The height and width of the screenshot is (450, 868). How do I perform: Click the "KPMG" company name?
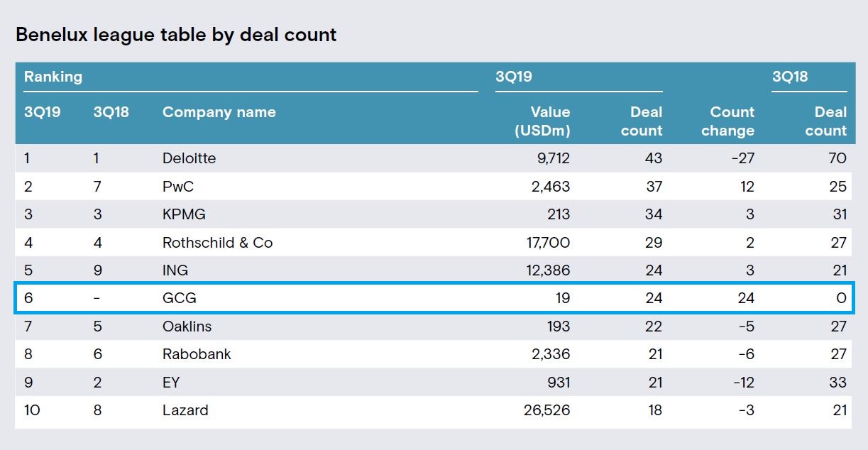184,214
